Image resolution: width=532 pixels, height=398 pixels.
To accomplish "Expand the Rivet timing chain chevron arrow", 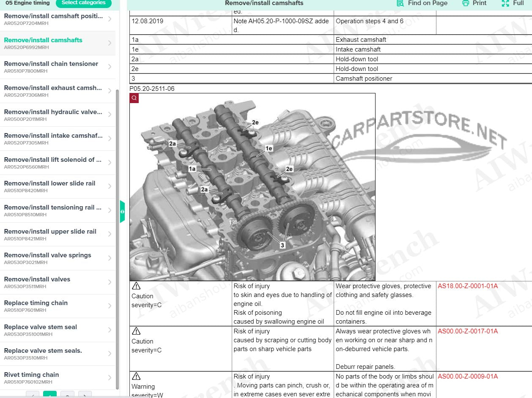I will [x=110, y=378].
